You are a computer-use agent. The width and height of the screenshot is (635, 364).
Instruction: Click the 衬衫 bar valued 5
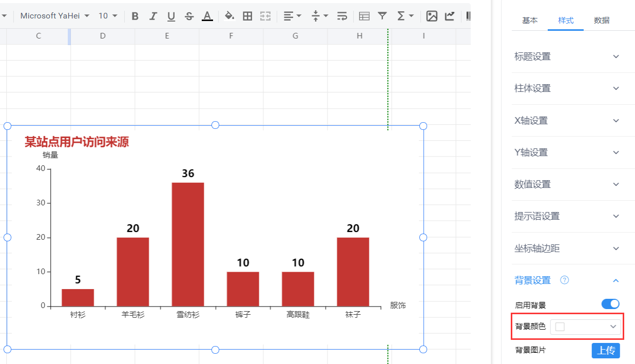[78, 298]
